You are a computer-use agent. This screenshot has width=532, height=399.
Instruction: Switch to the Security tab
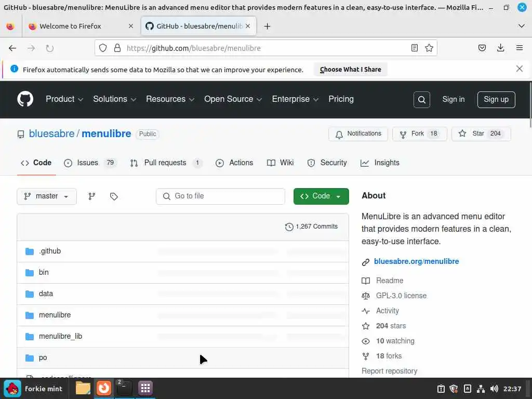(327, 163)
